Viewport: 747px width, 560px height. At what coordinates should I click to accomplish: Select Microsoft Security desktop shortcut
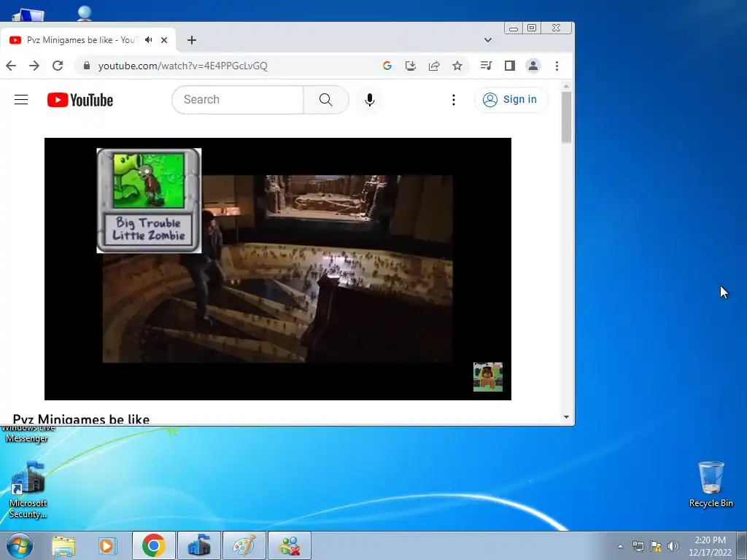coord(28,489)
